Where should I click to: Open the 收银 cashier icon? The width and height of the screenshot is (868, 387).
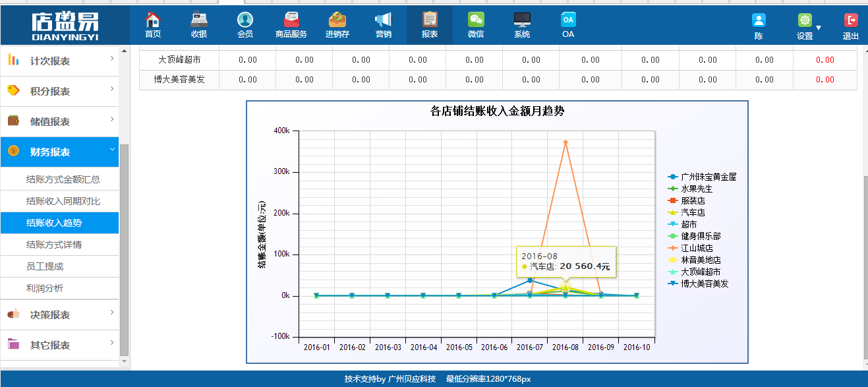tap(199, 20)
